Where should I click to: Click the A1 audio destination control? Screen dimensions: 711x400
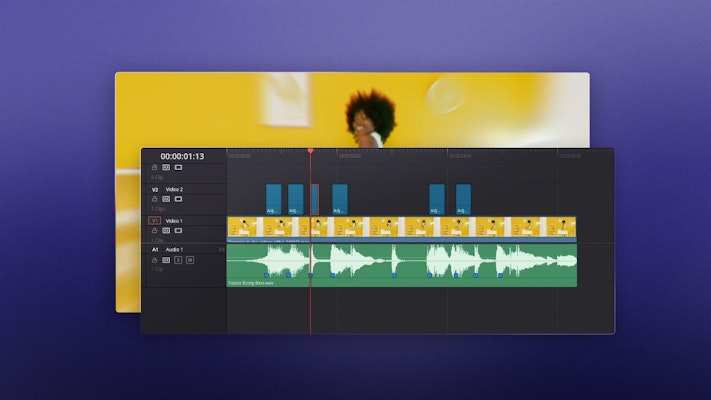coord(155,249)
